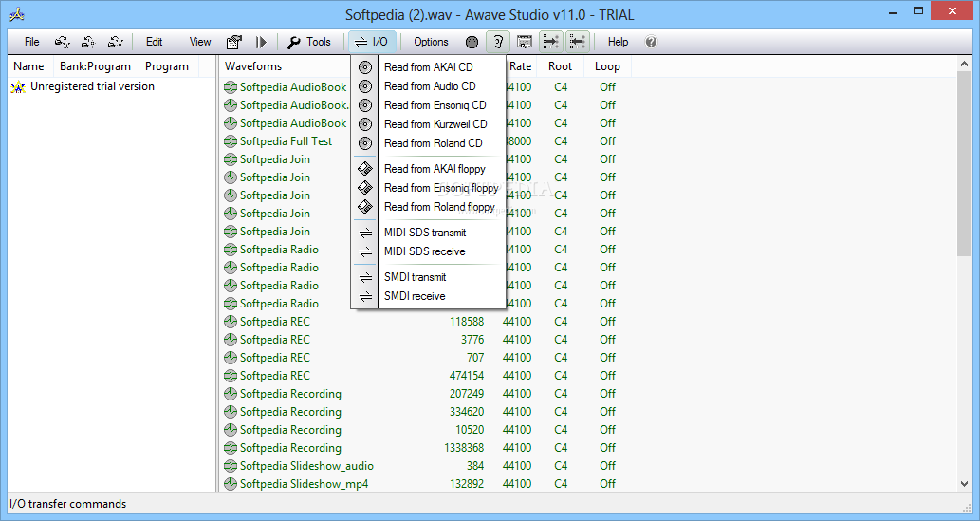Click the icon of Softpedia Recording row 207249
The image size is (980, 521).
click(231, 394)
